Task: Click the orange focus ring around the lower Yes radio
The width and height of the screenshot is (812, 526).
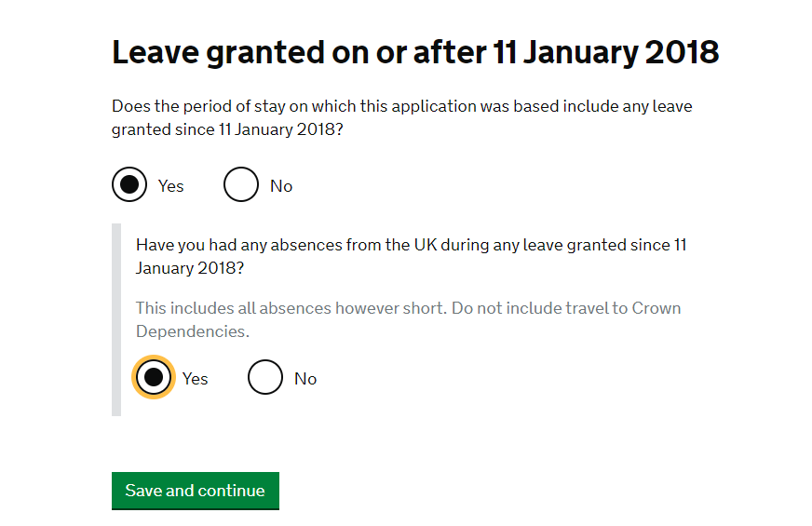Action: 138,364
